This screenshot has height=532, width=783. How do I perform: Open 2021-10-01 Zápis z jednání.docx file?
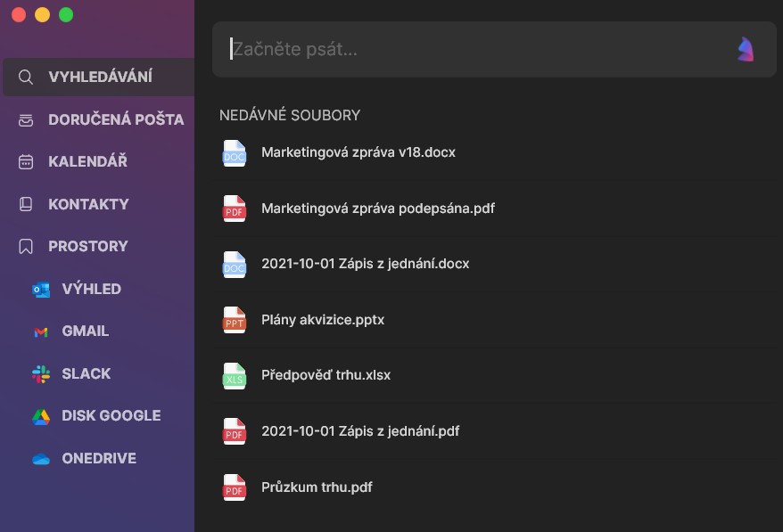[x=365, y=264]
